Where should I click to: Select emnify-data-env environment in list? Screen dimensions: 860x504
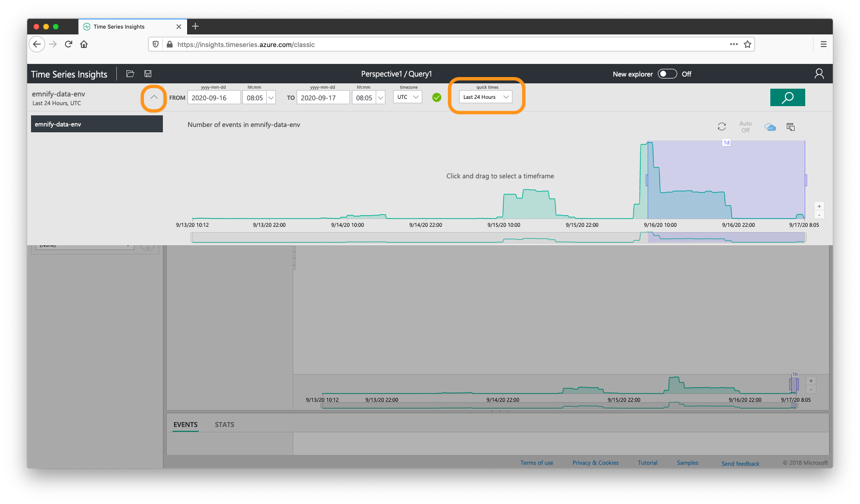point(97,124)
